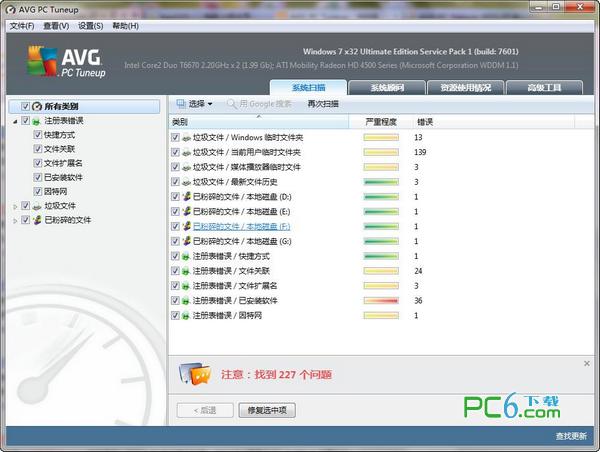Viewport: 600px width, 452px height.
Task: Select the 系统扫描 tab
Action: pos(308,88)
